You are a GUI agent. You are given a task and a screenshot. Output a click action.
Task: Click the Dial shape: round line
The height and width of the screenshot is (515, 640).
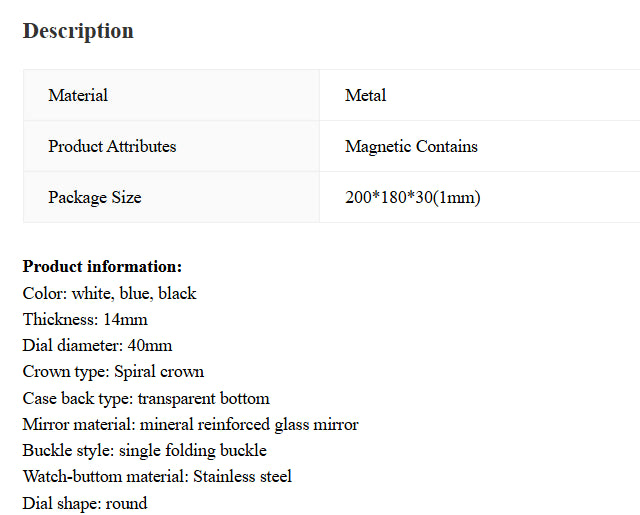coord(85,503)
